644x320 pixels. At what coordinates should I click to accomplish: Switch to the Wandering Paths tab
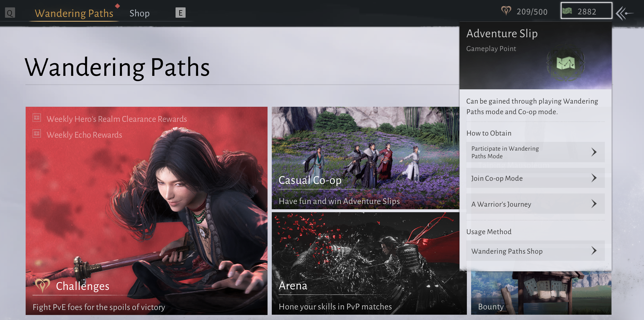[x=74, y=13]
